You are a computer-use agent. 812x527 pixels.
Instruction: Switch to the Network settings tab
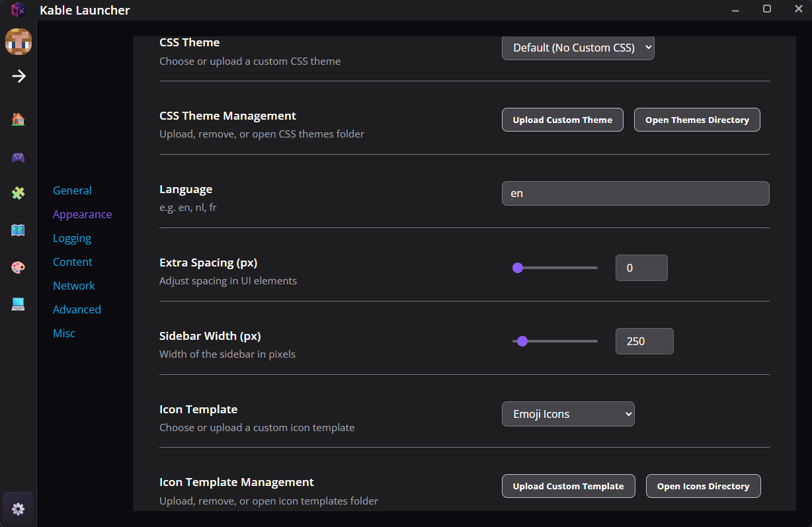tap(73, 285)
